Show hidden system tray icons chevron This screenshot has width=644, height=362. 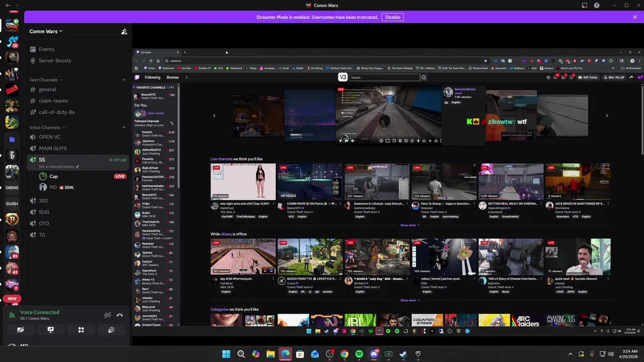click(x=570, y=354)
